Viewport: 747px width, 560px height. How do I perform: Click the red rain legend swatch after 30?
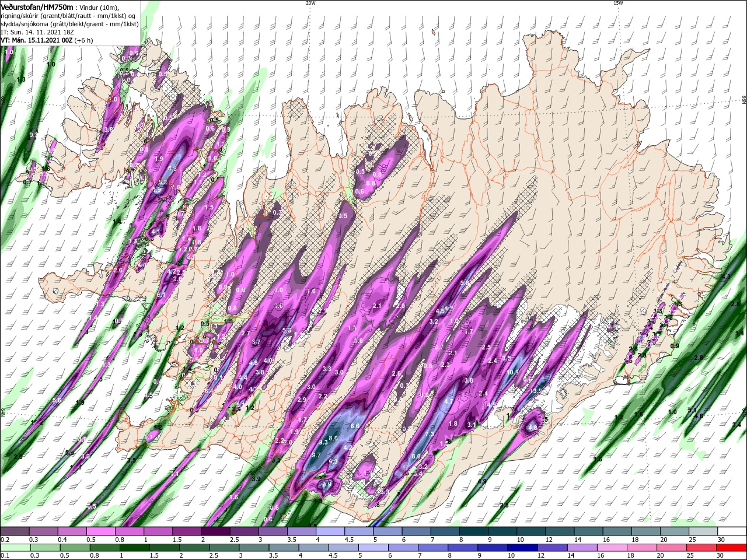pos(732,548)
